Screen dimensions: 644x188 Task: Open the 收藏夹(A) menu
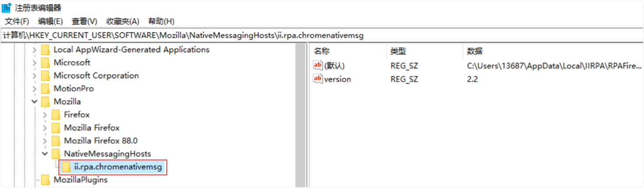[122, 21]
